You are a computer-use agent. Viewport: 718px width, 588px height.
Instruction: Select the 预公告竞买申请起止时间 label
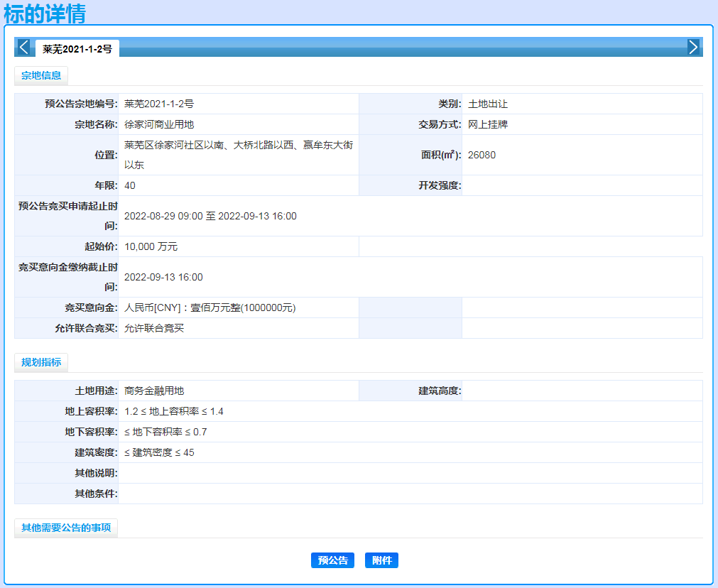pos(67,216)
